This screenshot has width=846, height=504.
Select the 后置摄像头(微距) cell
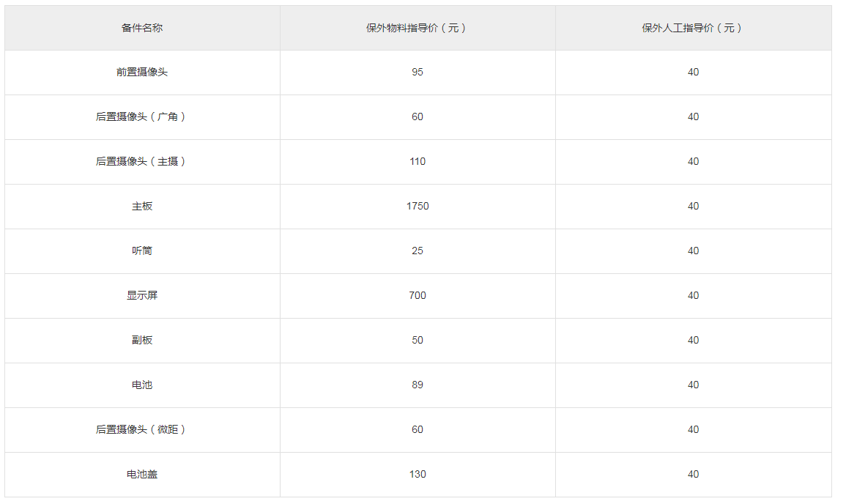coord(142,429)
